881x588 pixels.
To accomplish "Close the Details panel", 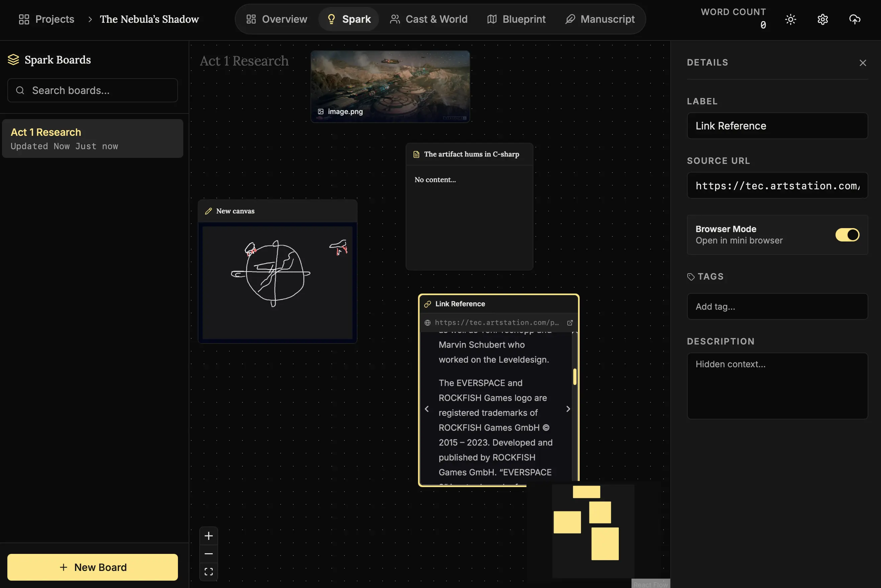I will 862,63.
